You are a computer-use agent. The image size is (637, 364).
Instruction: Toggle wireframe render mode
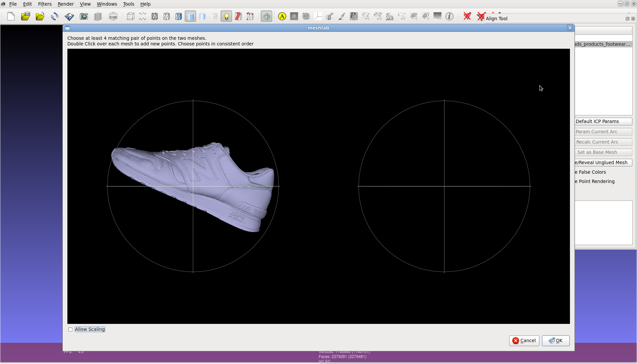click(155, 16)
